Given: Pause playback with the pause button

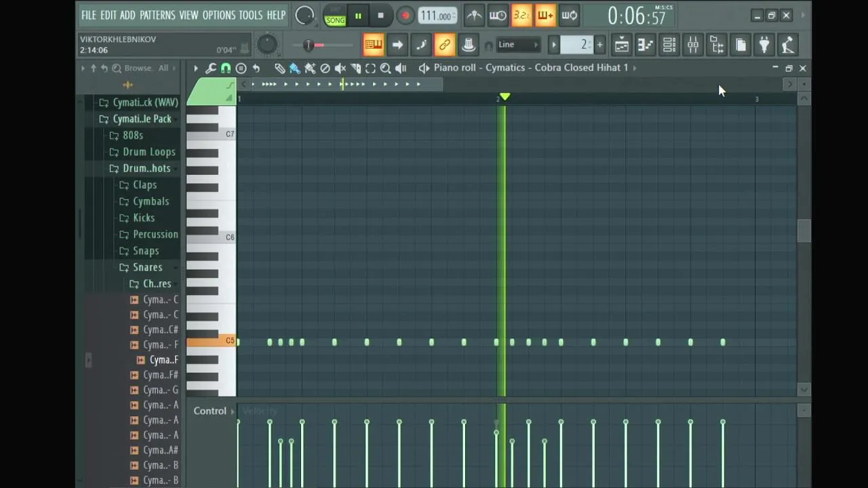Looking at the screenshot, I should tap(358, 16).
